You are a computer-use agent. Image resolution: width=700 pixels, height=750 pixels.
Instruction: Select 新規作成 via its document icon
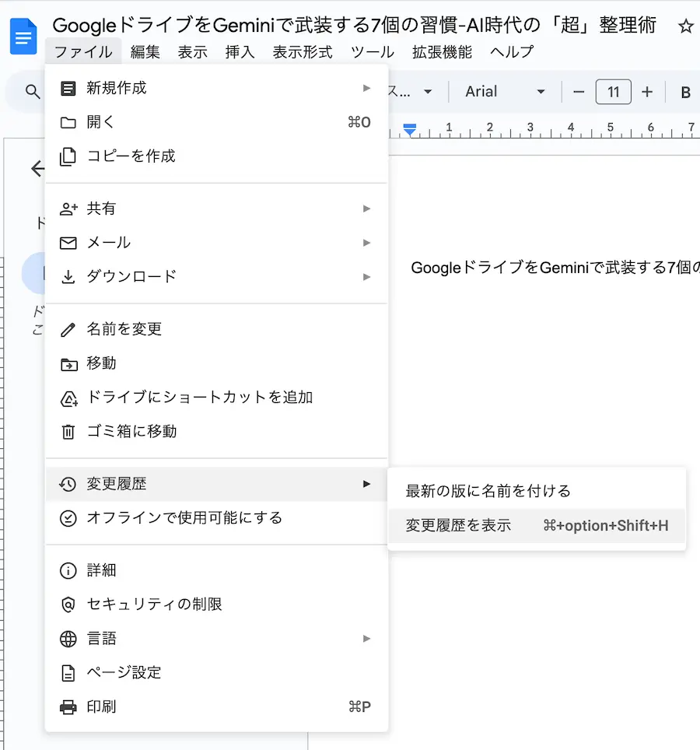[x=70, y=87]
